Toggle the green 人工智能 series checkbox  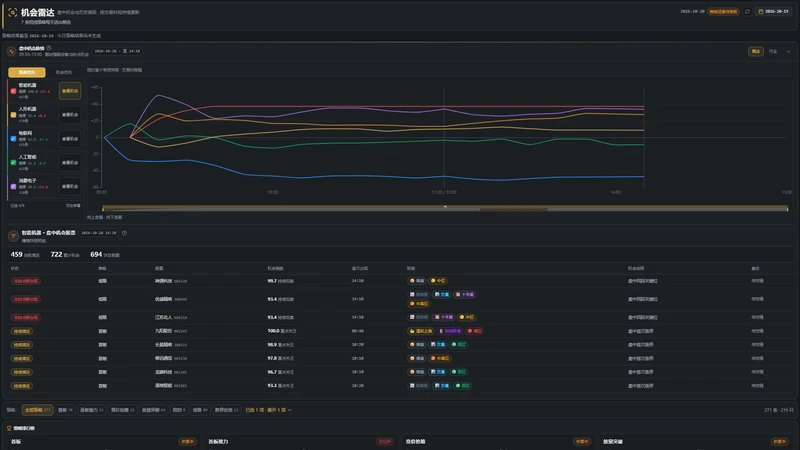click(13, 162)
